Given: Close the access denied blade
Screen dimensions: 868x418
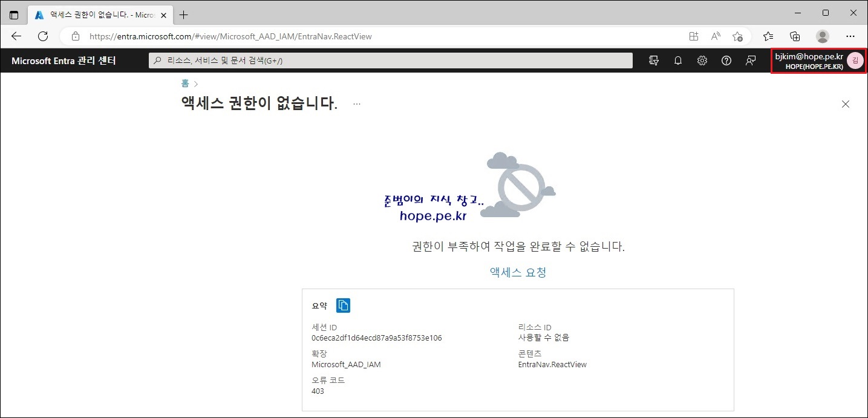Looking at the screenshot, I should click(846, 104).
